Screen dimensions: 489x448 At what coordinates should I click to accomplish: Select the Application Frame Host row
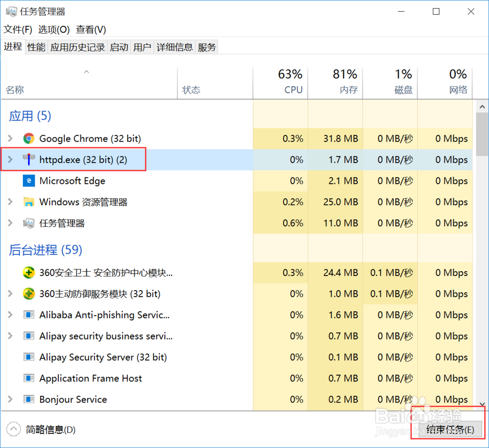point(237,378)
